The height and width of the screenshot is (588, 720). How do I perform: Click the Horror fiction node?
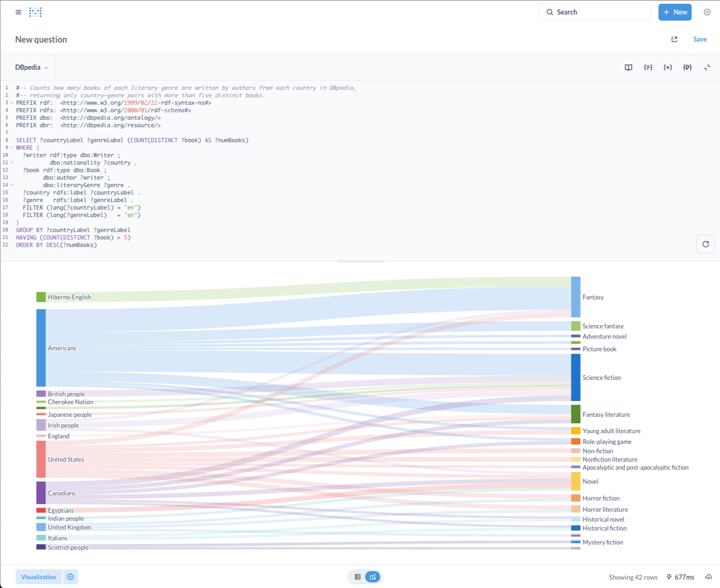coord(576,498)
